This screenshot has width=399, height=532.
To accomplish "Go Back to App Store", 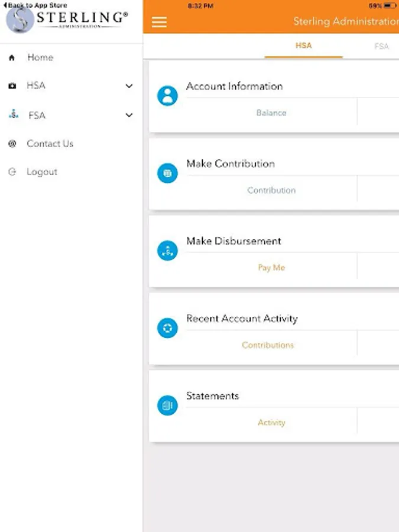I will click(35, 5).
